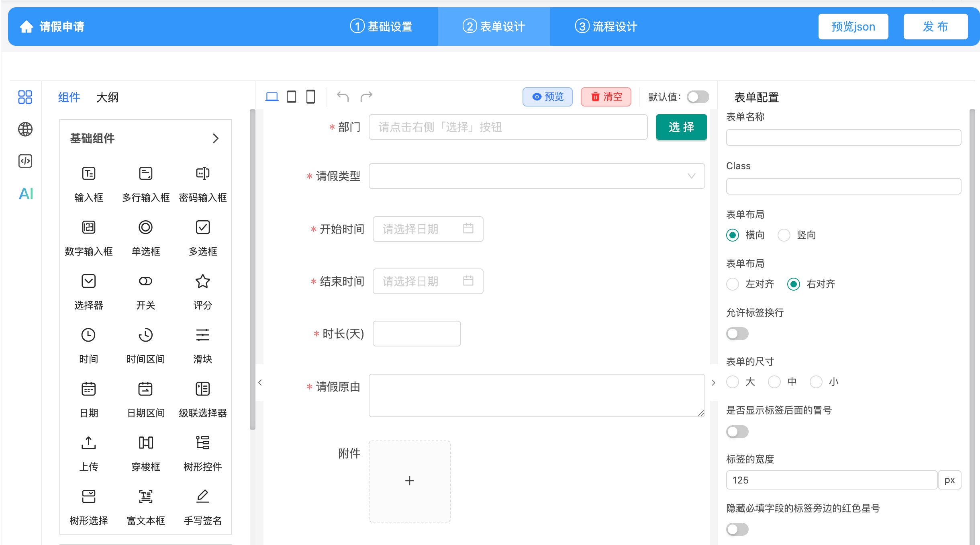The image size is (980, 545).
Task: Switch to desktop preview mode
Action: (272, 97)
